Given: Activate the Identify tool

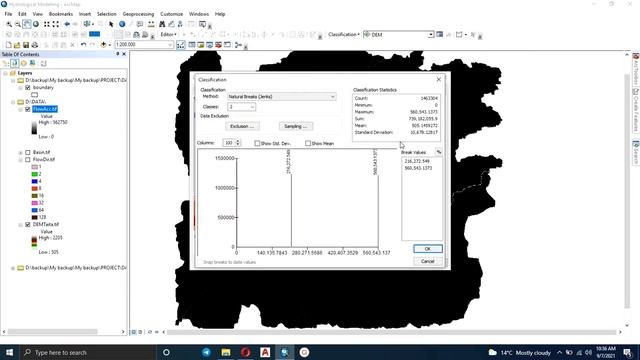Looking at the screenshot, I should pos(122,24).
